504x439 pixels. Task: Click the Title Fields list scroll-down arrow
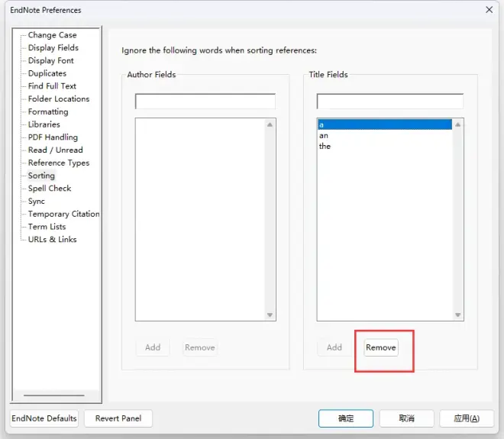pos(458,315)
